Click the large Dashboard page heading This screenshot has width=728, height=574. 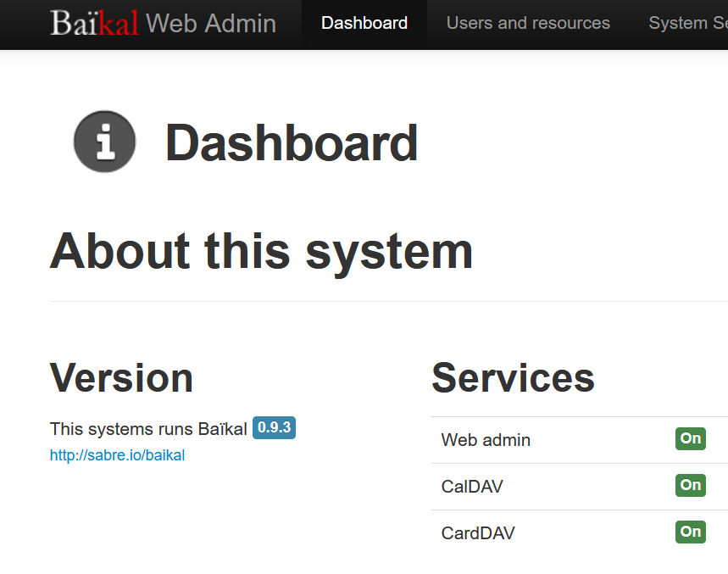tap(292, 142)
